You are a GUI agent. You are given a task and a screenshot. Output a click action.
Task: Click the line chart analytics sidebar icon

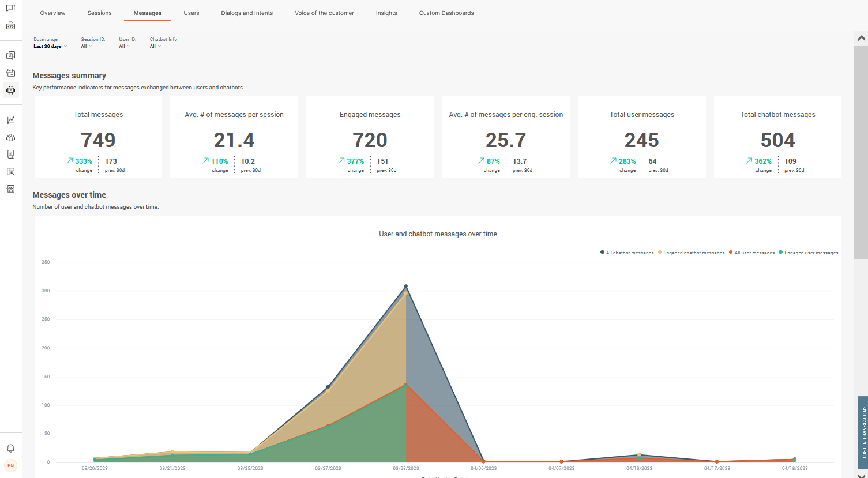coord(10,120)
